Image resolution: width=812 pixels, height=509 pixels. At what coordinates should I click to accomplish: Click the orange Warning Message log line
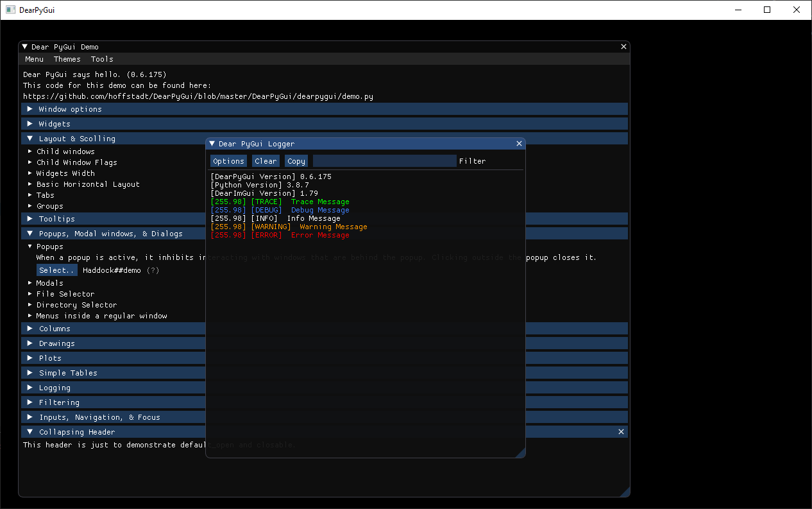(289, 227)
